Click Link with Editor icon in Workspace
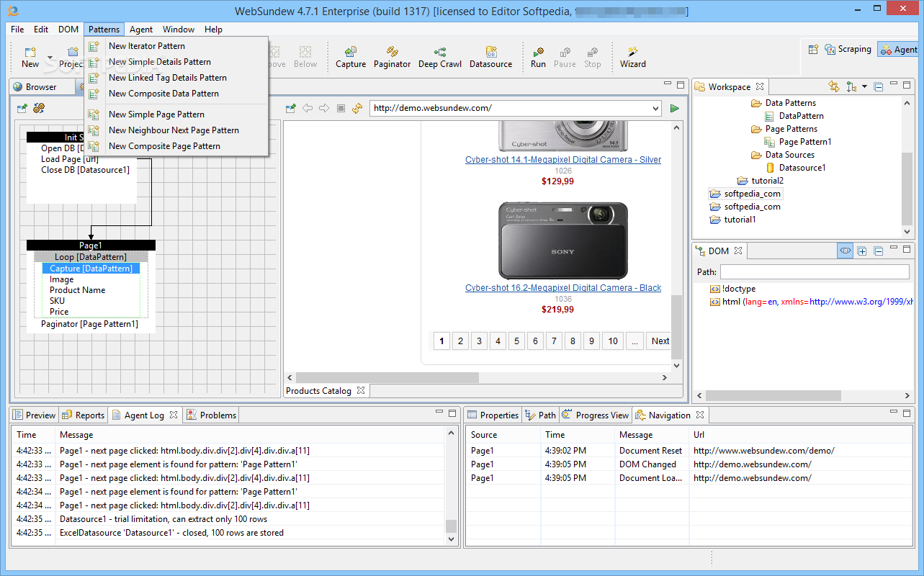 834,87
